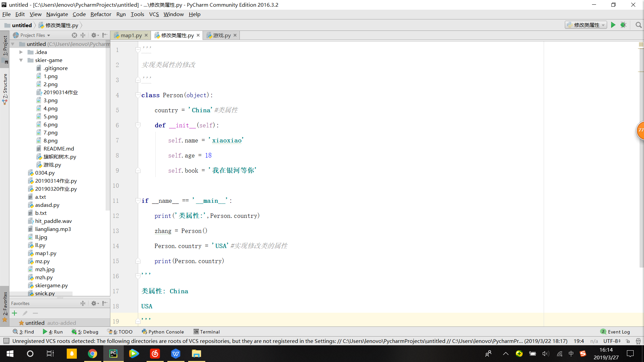Screen dimensions: 644x362
Task: Open Search Everywhere magnifier icon
Action: (638, 25)
